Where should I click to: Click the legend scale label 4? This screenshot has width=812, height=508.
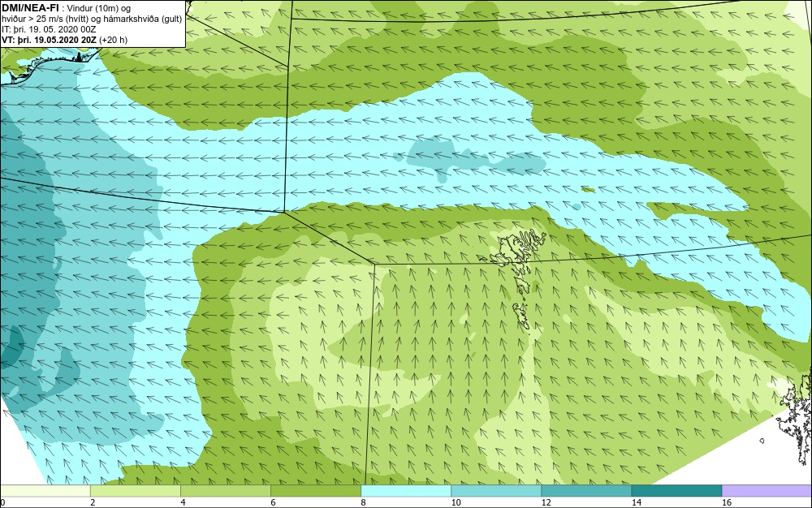(183, 502)
